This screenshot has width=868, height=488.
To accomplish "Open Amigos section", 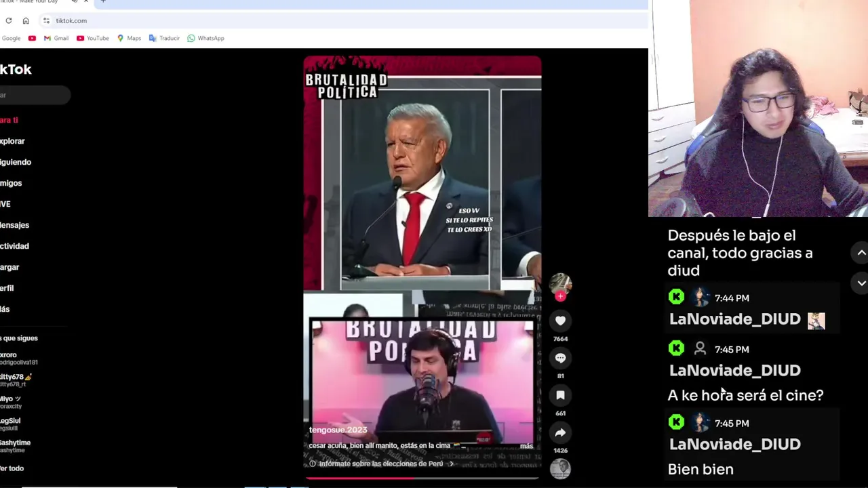I will point(11,183).
